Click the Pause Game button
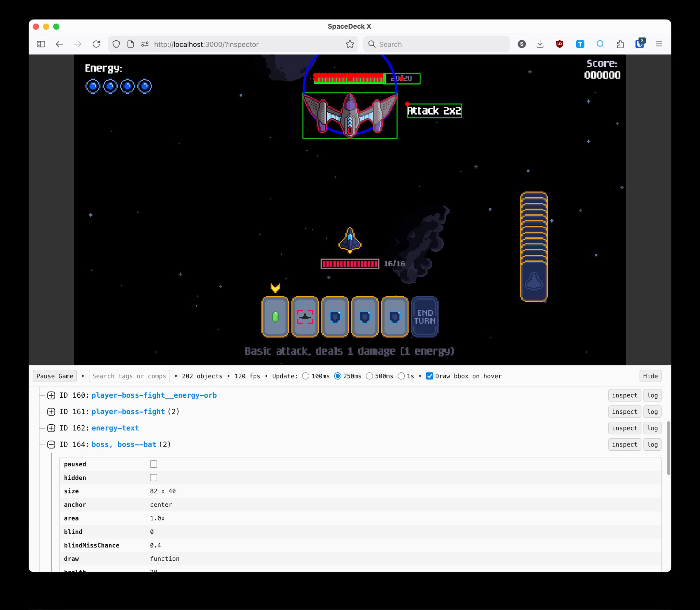Viewport: 700px width, 610px height. pyautogui.click(x=55, y=376)
